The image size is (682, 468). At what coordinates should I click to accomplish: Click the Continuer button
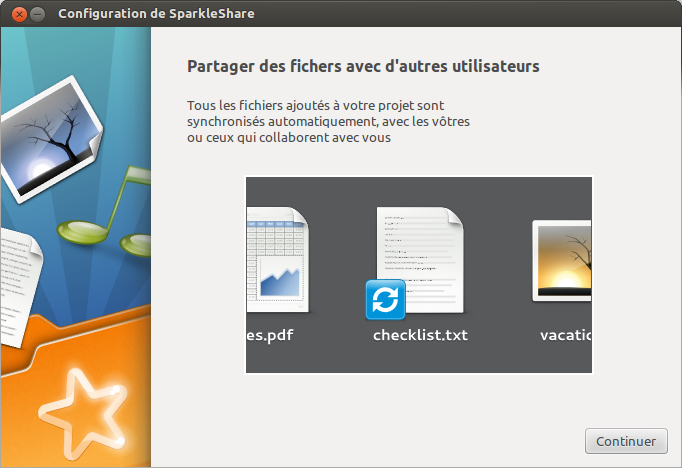pyautogui.click(x=625, y=441)
